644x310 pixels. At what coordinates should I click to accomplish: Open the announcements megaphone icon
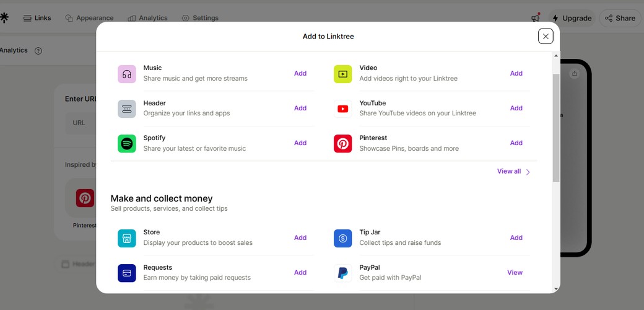tap(536, 18)
